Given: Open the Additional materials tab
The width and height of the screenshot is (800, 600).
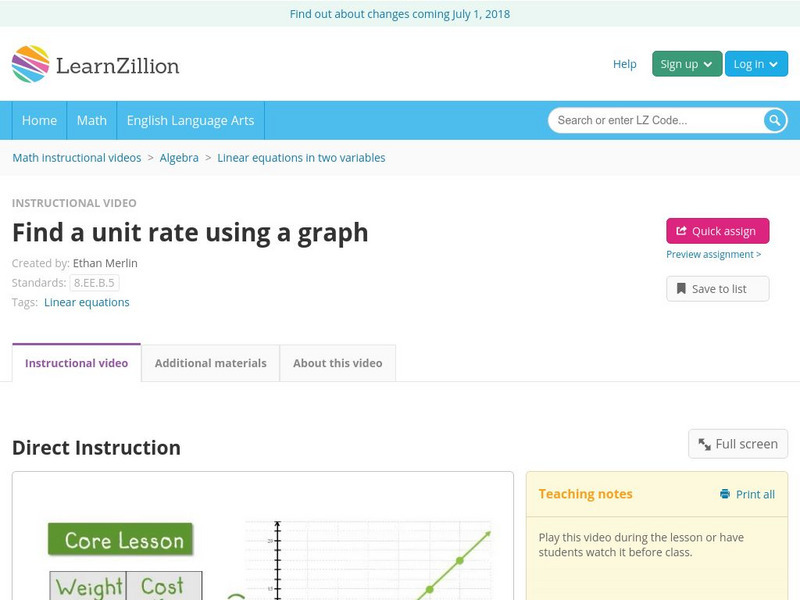Looking at the screenshot, I should pos(210,363).
